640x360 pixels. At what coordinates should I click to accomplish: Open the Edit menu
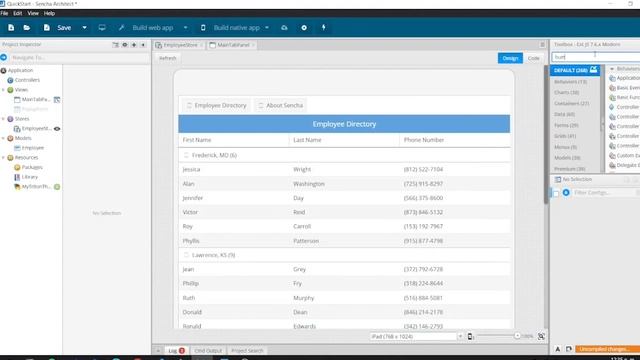(18, 13)
